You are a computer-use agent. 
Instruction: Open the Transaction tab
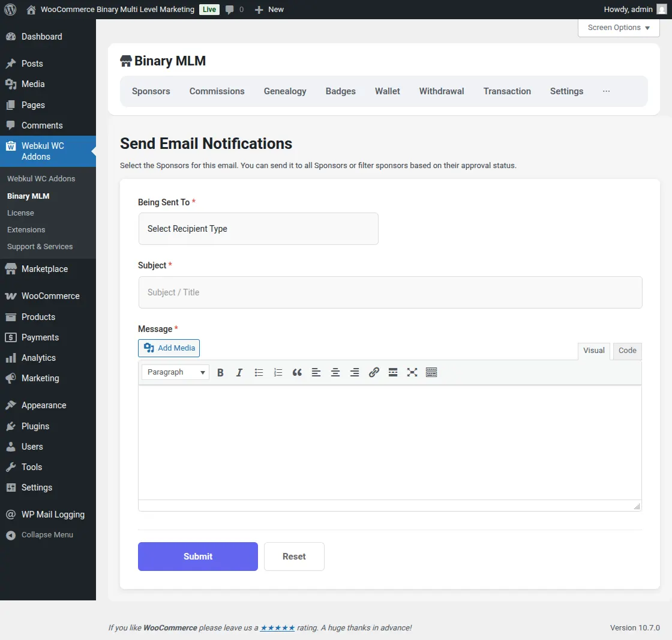507,91
